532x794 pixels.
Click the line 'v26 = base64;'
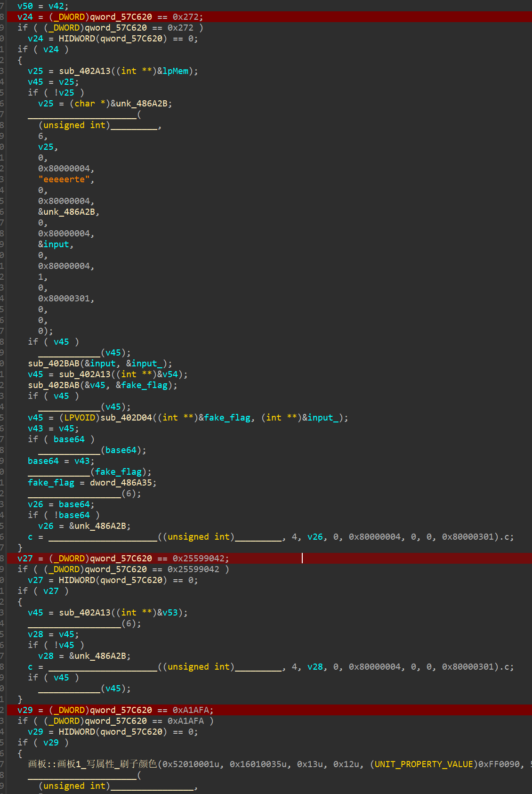point(61,504)
